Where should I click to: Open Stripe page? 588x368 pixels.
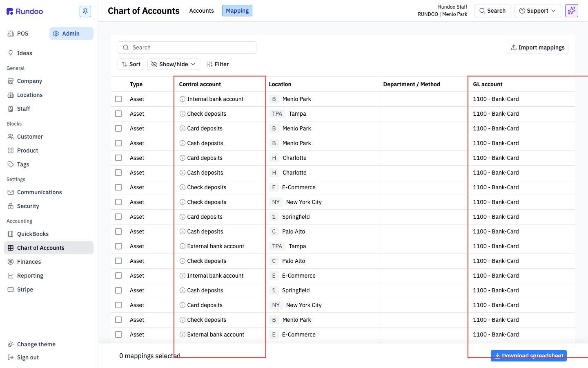tap(49, 289)
